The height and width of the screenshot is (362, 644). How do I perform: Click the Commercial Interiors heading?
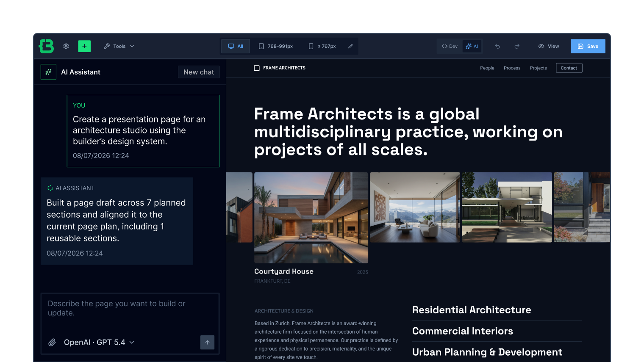click(x=463, y=331)
